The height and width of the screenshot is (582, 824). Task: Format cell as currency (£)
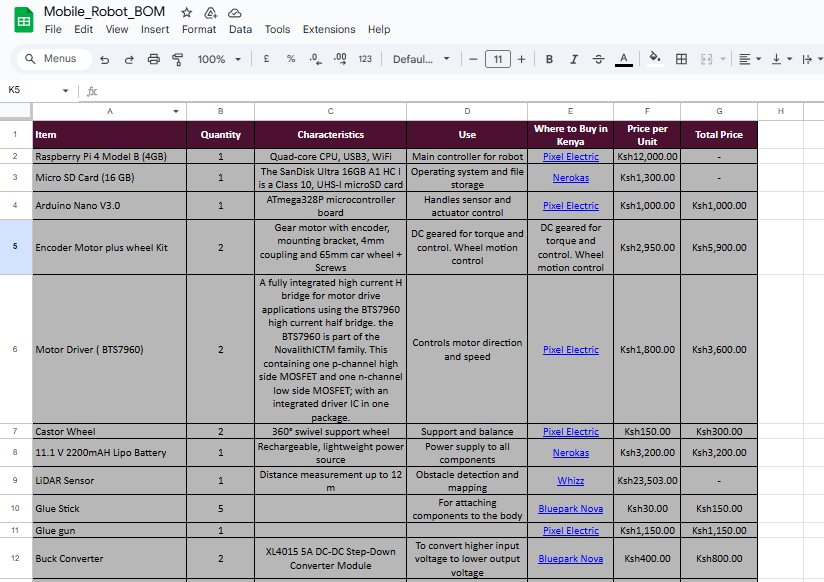(x=266, y=59)
